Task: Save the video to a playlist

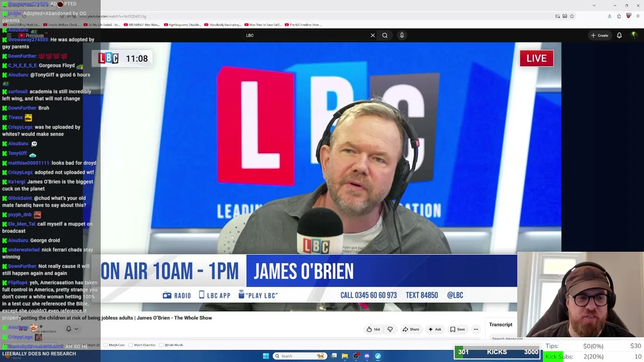Action: pyautogui.click(x=457, y=329)
